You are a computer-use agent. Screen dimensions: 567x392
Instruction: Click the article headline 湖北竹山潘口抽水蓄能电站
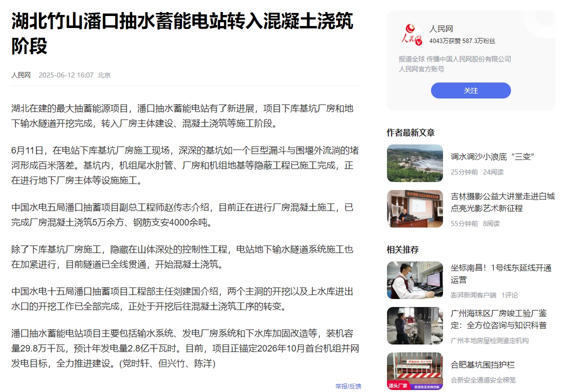pos(182,33)
